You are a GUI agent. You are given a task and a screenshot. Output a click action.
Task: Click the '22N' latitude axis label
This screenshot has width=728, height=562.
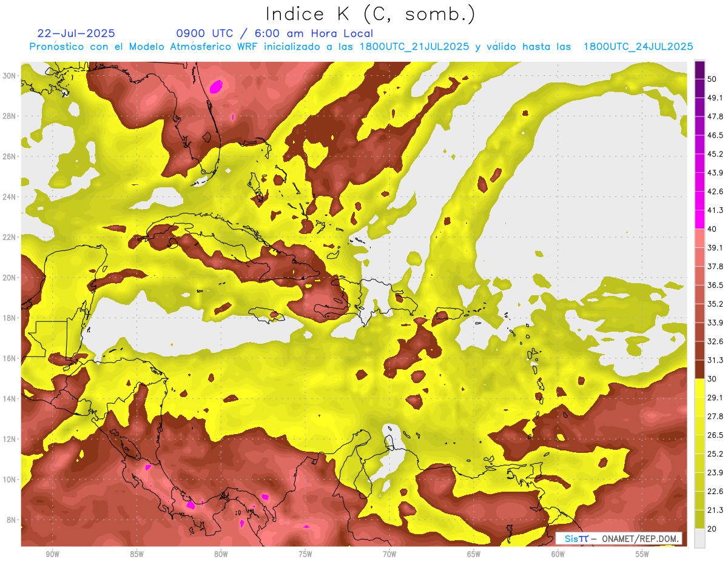[10, 237]
